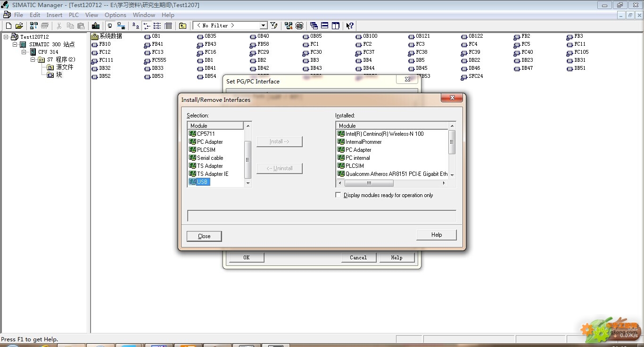Click the Paste toolbar icon

[81, 25]
